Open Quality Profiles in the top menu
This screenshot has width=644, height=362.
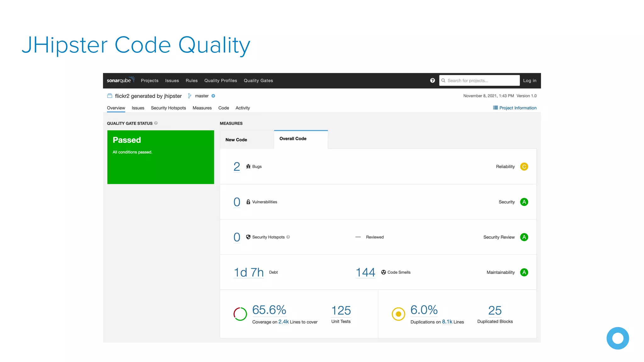click(x=220, y=80)
